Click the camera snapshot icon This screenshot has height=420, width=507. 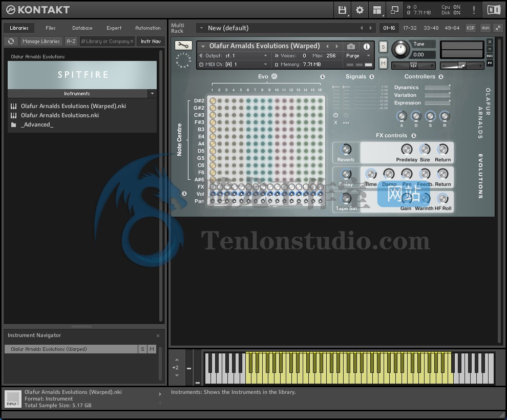(x=351, y=47)
